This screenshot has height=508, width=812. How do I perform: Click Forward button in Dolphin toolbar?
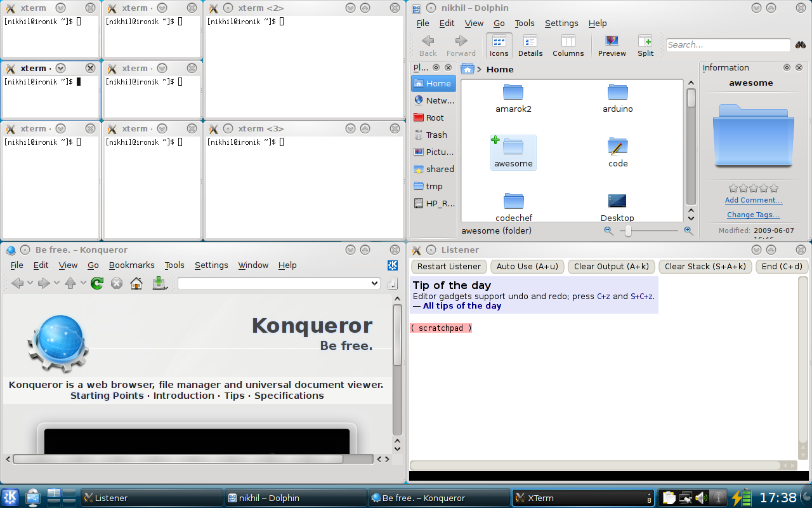[x=461, y=46]
